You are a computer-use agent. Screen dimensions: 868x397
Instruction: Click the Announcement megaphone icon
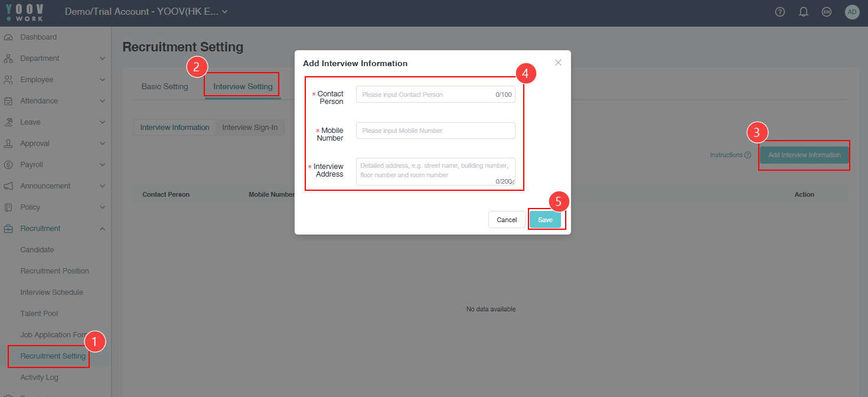(8, 186)
